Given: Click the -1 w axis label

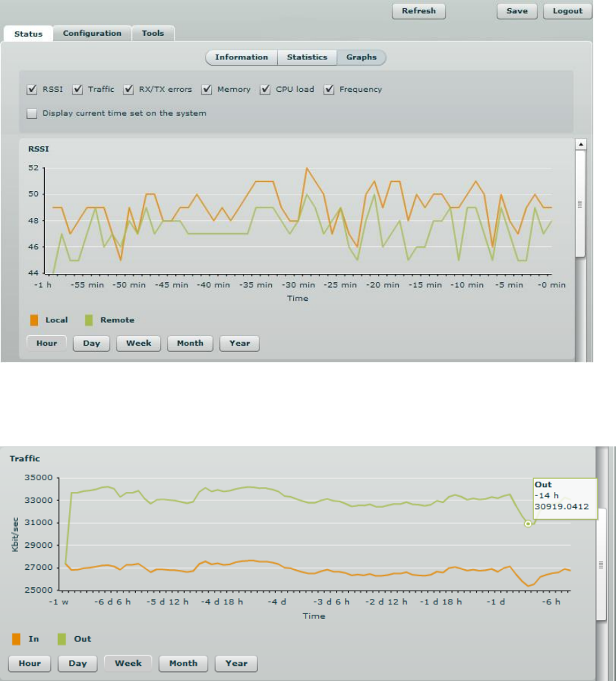Looking at the screenshot, I should point(59,602).
